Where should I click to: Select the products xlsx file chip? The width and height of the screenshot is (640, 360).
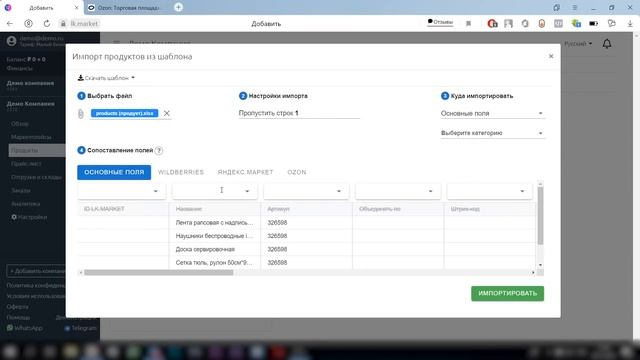[124, 113]
